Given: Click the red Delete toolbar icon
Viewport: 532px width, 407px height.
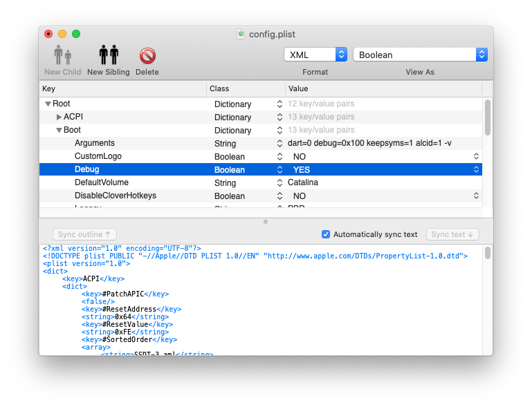Looking at the screenshot, I should pos(147,55).
